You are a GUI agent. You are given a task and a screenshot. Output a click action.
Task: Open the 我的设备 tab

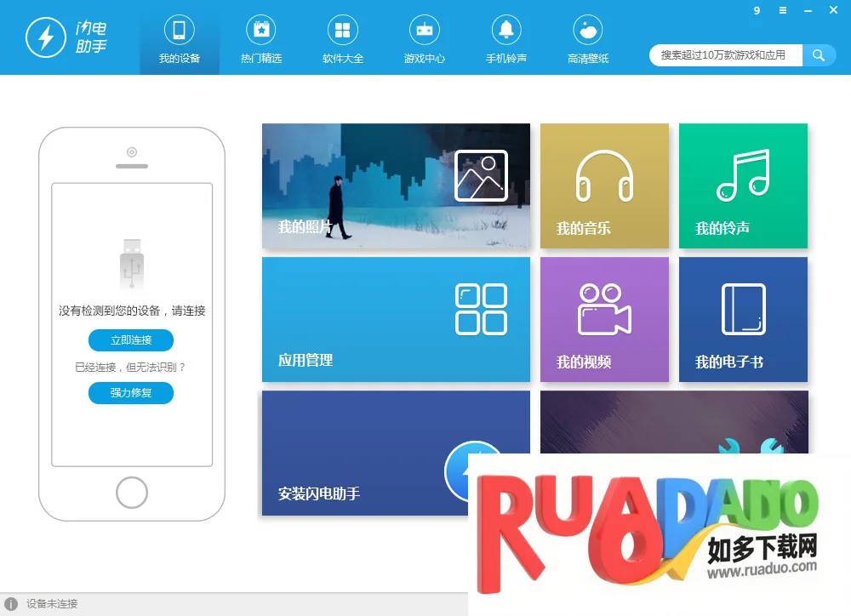click(179, 40)
